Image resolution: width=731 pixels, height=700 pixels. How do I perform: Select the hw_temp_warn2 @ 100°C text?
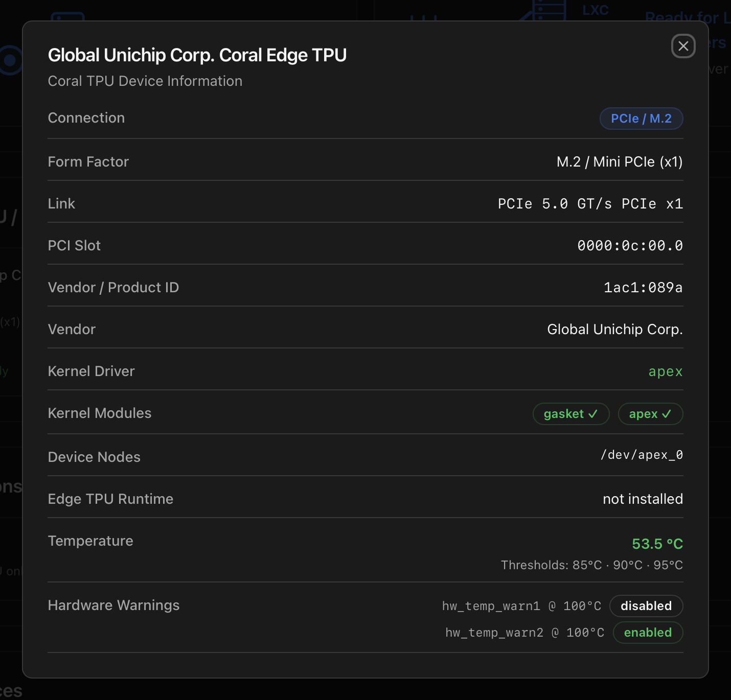click(525, 633)
